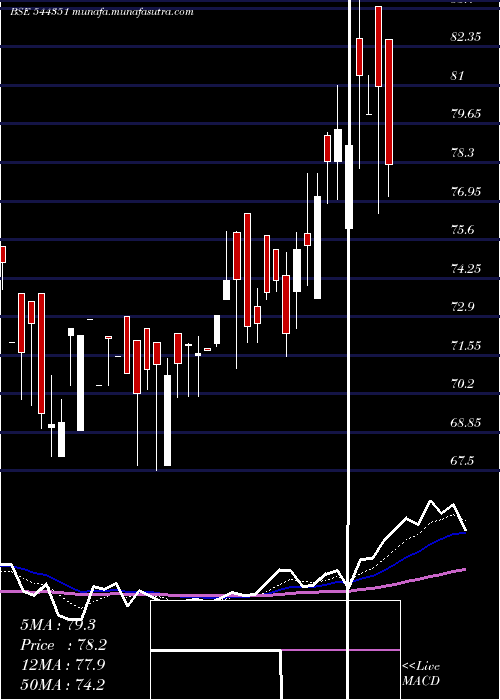Click the 76.95 price axis label
The width and height of the screenshot is (500, 700).
pos(466,192)
